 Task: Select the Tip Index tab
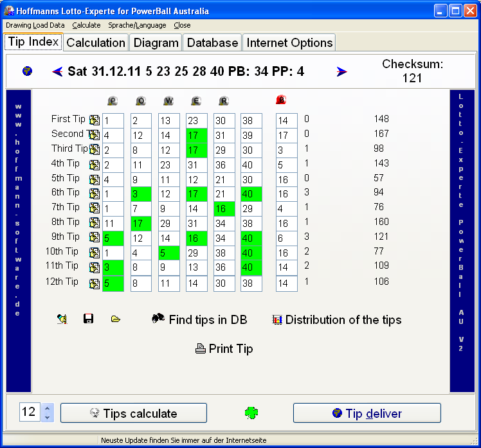pos(33,41)
